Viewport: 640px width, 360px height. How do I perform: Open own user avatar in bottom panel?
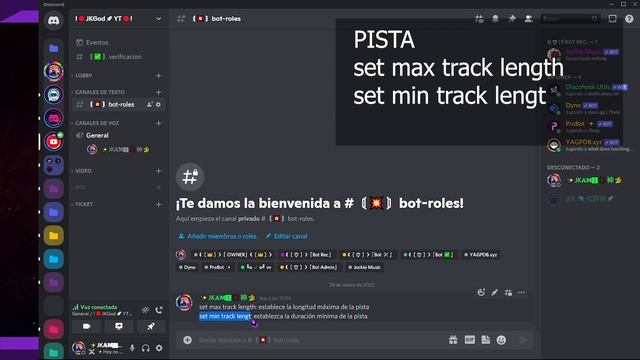click(x=78, y=348)
